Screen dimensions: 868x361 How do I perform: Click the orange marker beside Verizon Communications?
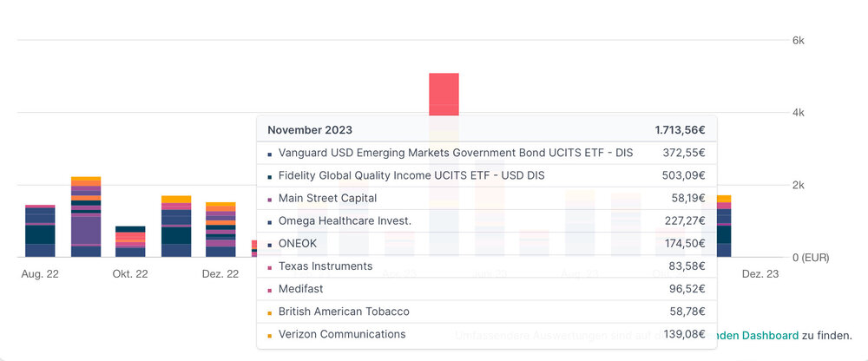coord(270,335)
